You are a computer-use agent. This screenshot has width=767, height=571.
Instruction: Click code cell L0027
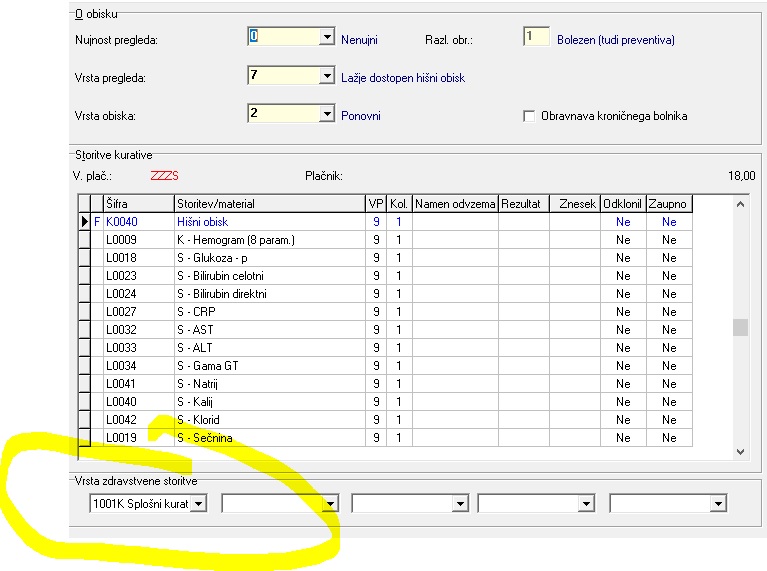click(x=139, y=312)
